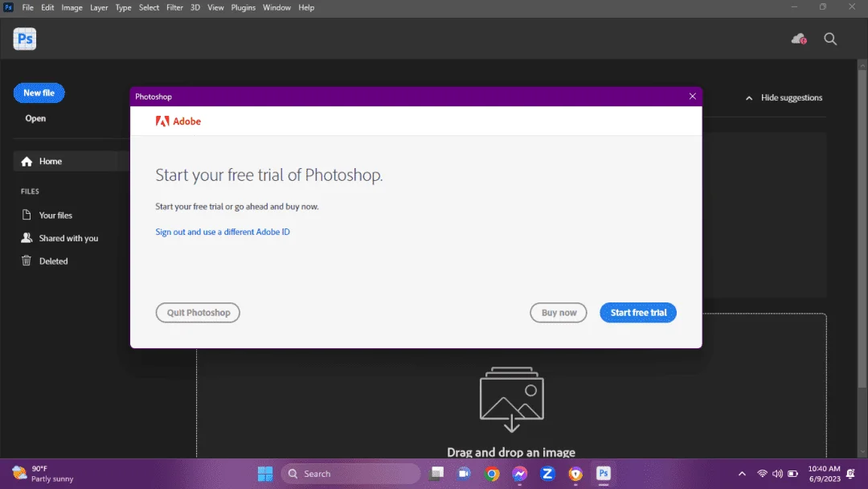Click the Open button in sidebar
Viewport: 868px width, 489px height.
(35, 118)
